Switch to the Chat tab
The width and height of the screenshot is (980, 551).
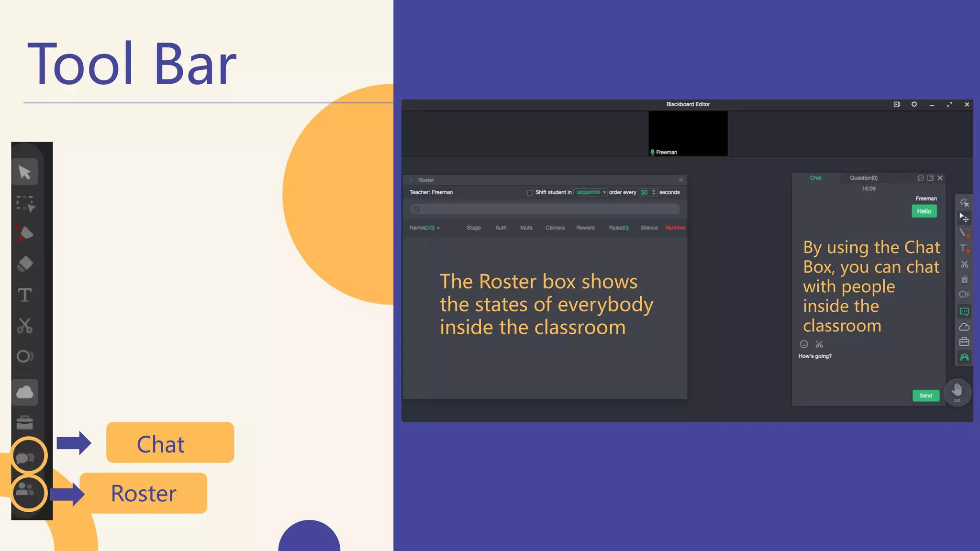(x=815, y=178)
